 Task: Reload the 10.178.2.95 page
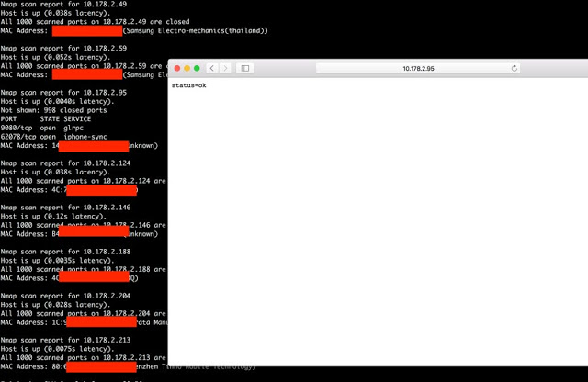click(514, 69)
